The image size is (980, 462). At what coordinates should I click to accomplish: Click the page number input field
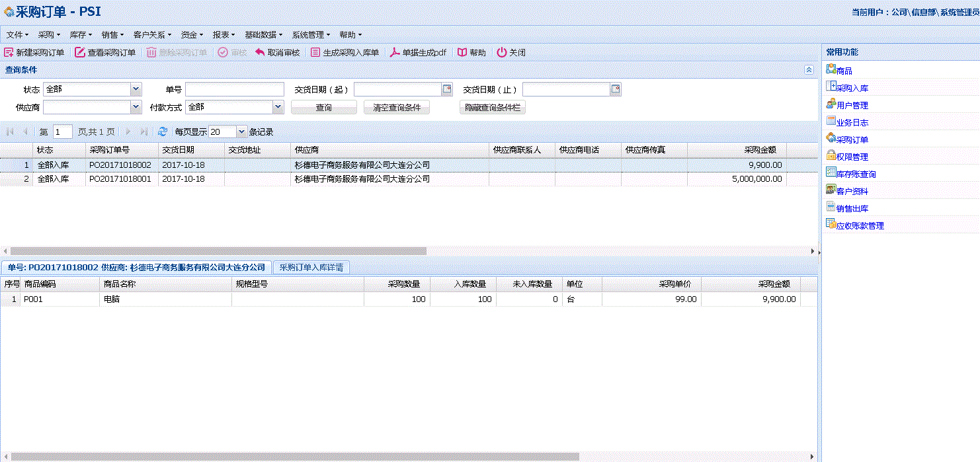coord(63,132)
